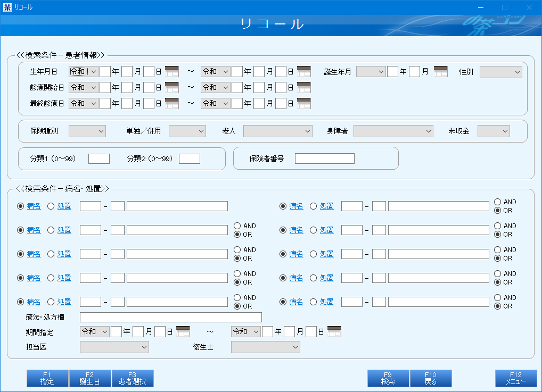Focus 誕生年月 month field

coord(414,71)
